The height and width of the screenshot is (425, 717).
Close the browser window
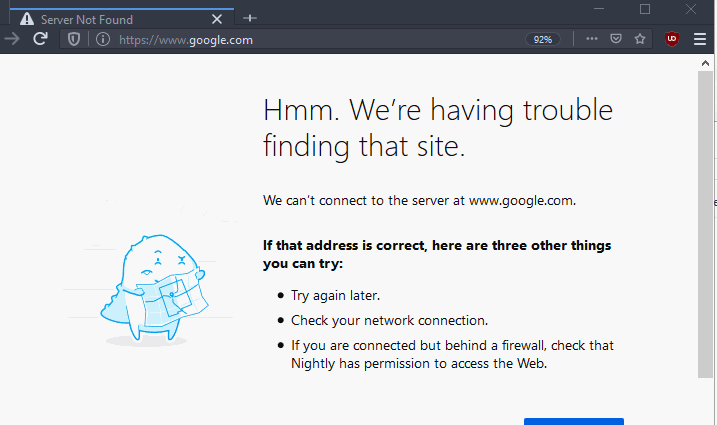[690, 9]
